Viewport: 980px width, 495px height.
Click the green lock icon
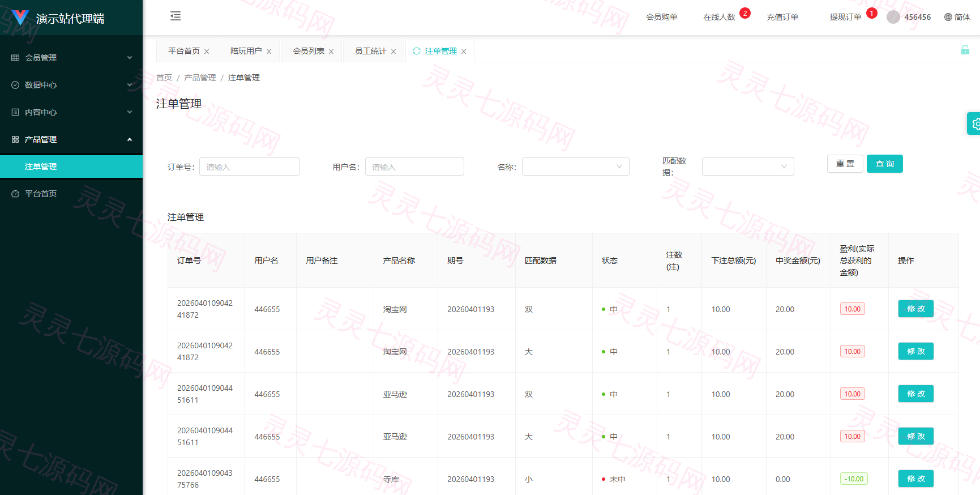[965, 50]
